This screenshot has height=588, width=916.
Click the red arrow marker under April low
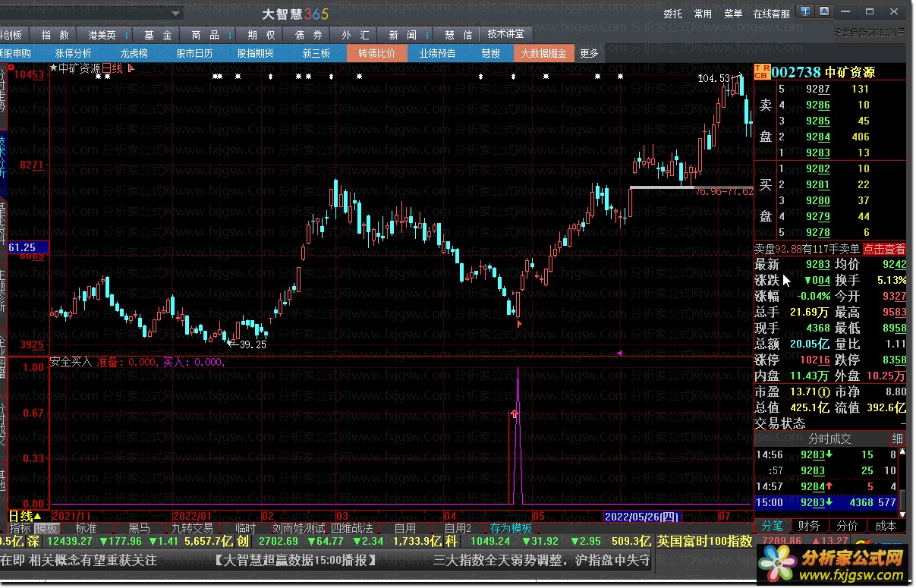pos(520,323)
